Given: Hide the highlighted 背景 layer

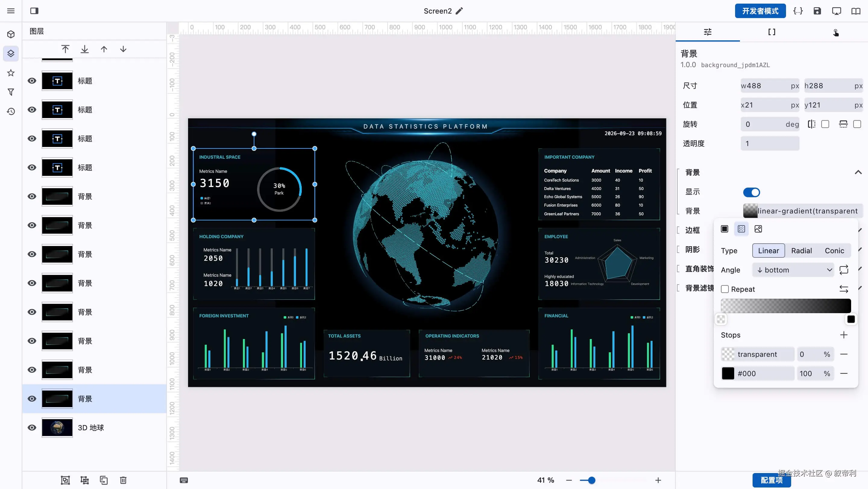Looking at the screenshot, I should click(32, 398).
